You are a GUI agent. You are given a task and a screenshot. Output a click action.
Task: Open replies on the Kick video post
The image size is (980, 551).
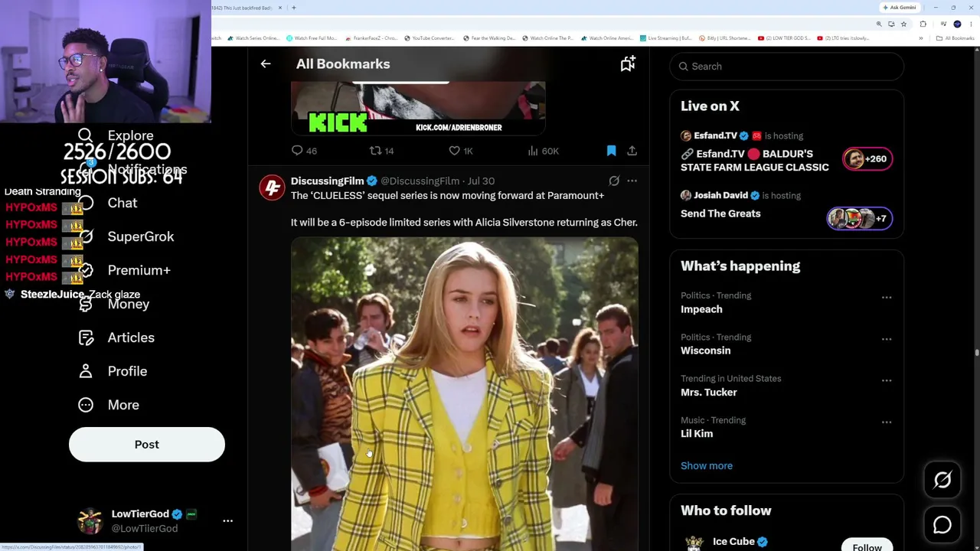coord(304,151)
